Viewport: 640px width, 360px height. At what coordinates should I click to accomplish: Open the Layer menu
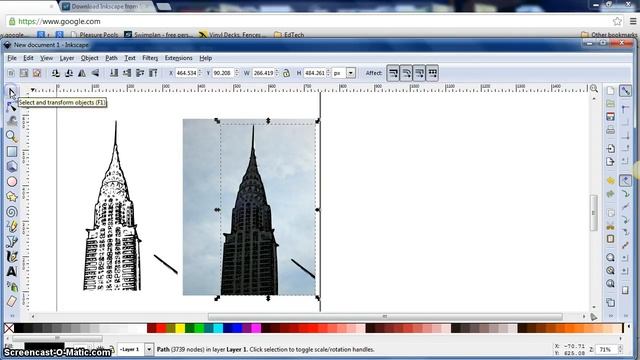pyautogui.click(x=67, y=58)
